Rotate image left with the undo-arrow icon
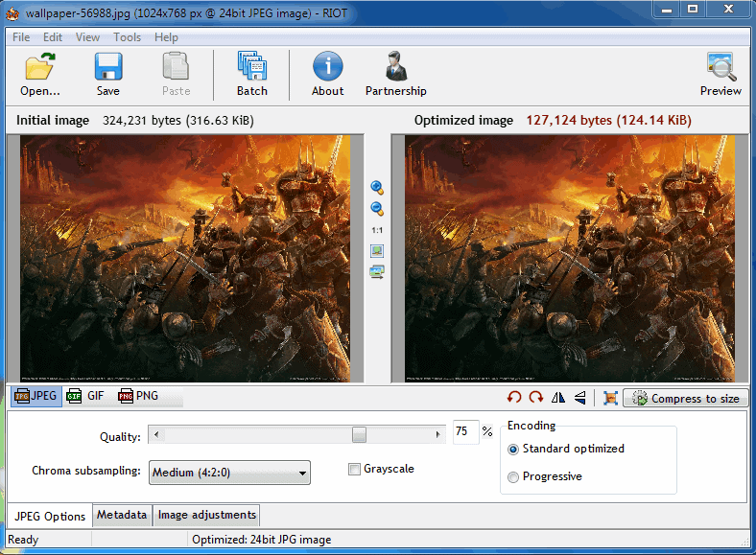 tap(515, 398)
